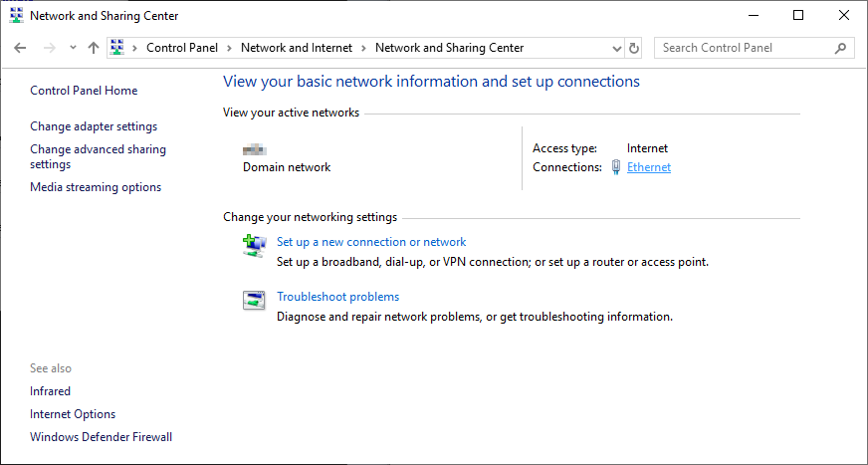
Task: Click the 'Domain network' text
Action: (x=287, y=167)
